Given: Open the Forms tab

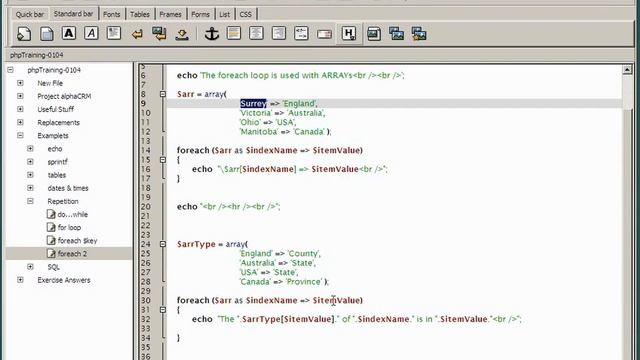Looking at the screenshot, I should coord(200,14).
